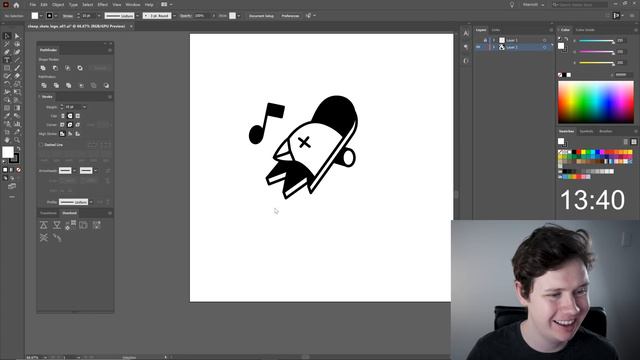Open stroke Profile dropdown in Stroke panel
The height and width of the screenshot is (360, 640).
91,202
